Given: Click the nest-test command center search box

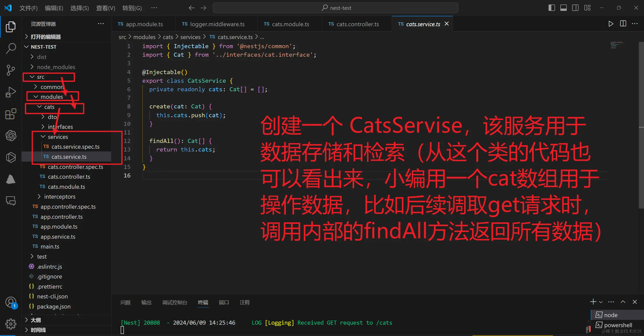Looking at the screenshot, I should [335, 8].
